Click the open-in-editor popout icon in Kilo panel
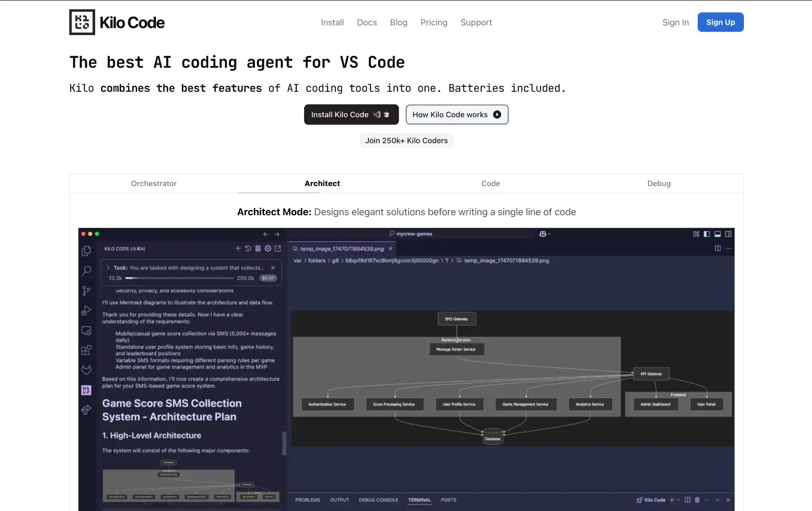 click(278, 249)
